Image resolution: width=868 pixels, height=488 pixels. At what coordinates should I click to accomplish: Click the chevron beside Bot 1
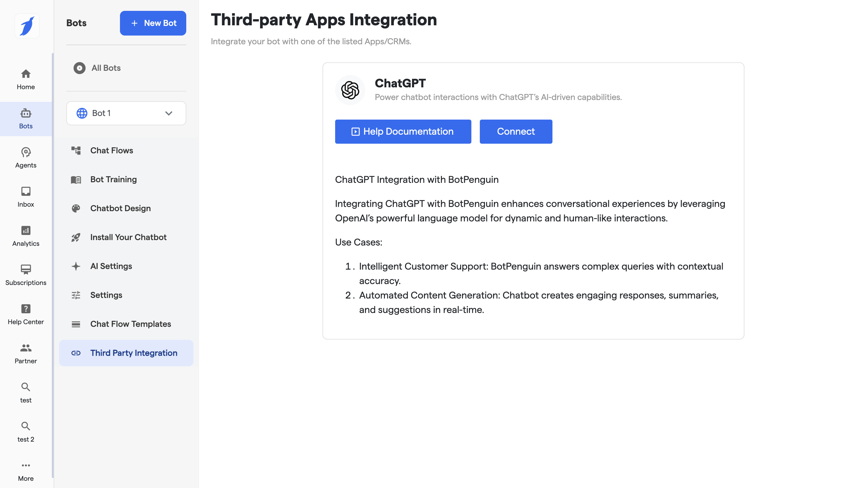tap(168, 113)
